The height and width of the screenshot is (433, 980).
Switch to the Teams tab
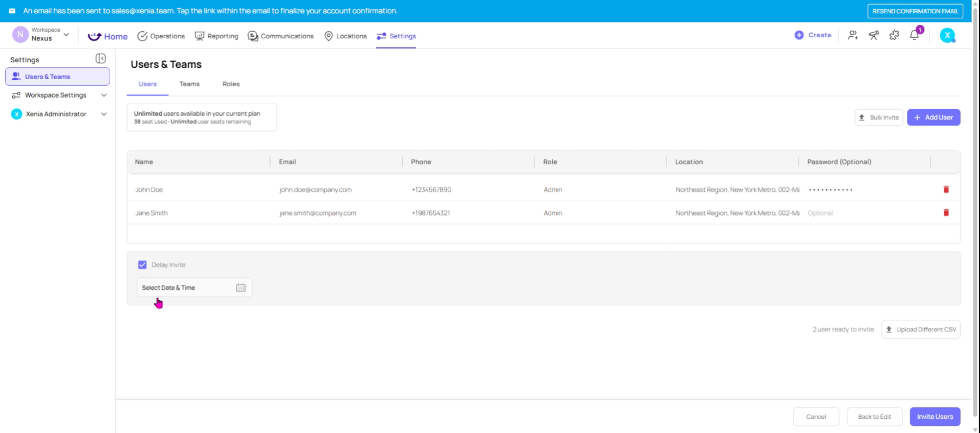point(189,84)
